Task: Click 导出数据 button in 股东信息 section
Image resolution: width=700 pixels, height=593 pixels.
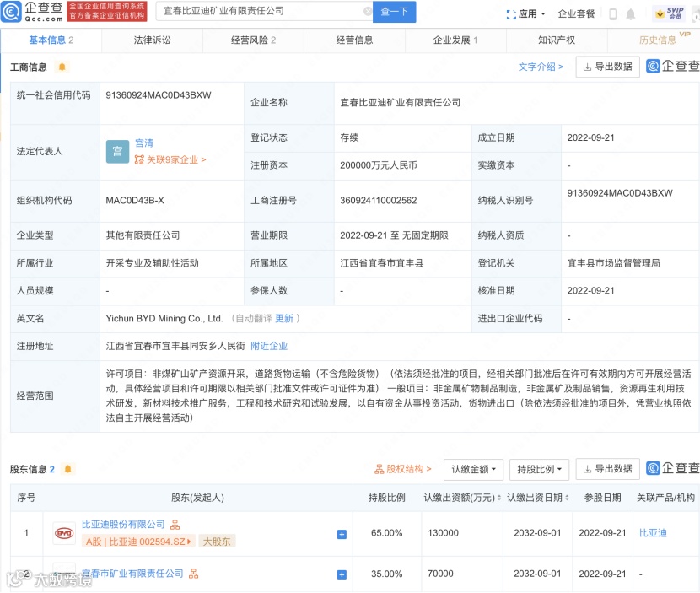Action: tap(607, 469)
